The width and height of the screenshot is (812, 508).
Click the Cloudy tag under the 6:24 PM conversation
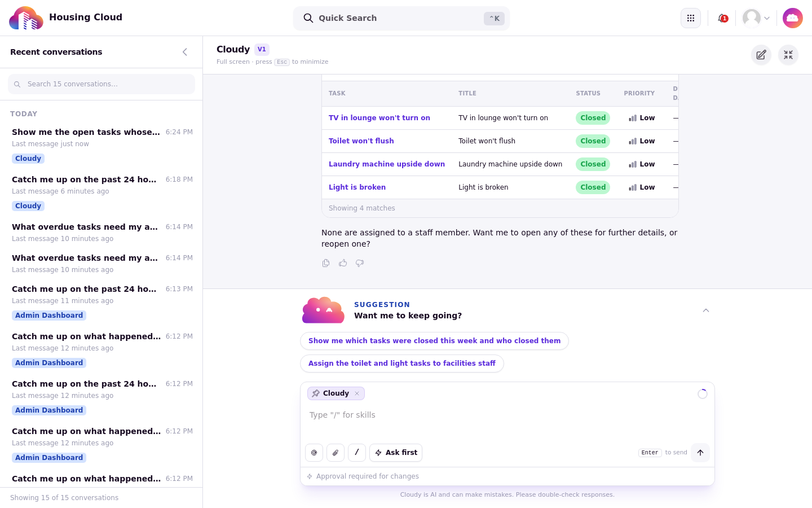click(x=28, y=159)
